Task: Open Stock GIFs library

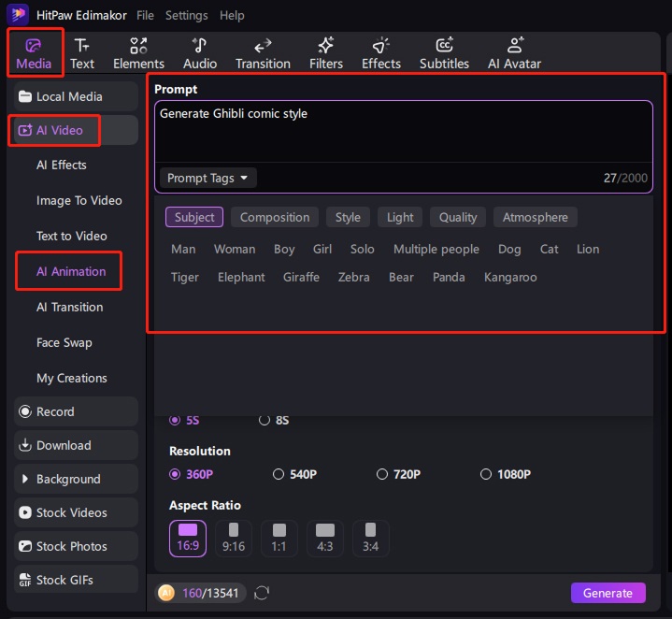Action: pos(76,580)
